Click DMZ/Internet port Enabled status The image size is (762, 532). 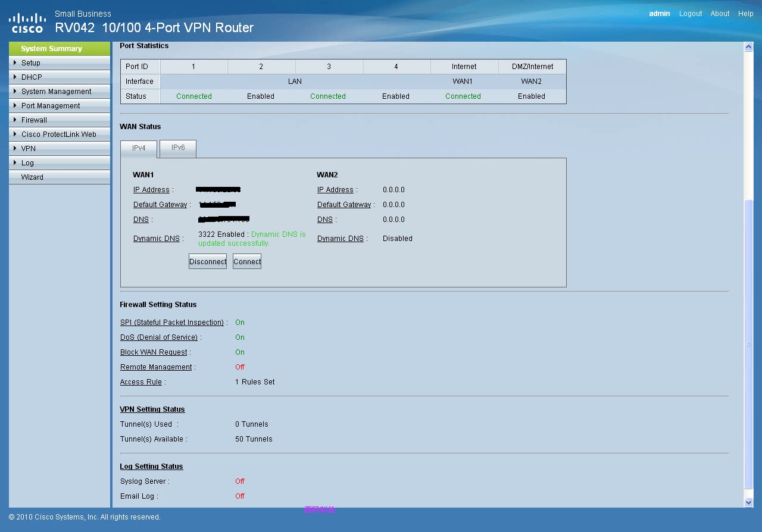click(532, 96)
